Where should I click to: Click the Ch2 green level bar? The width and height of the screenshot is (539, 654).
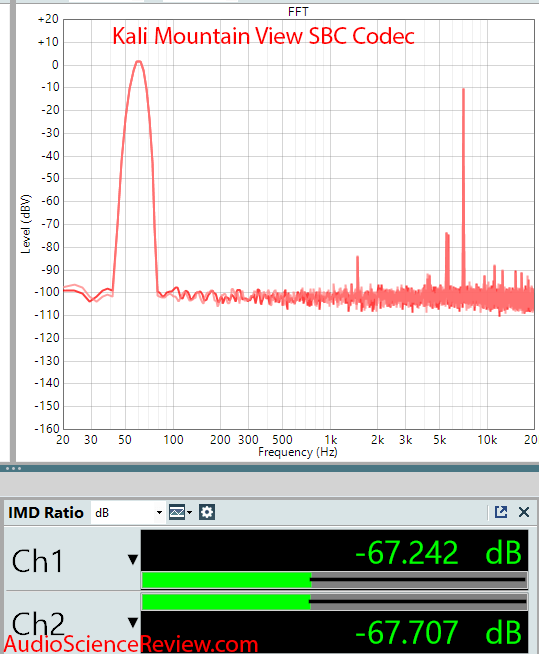coord(226,602)
